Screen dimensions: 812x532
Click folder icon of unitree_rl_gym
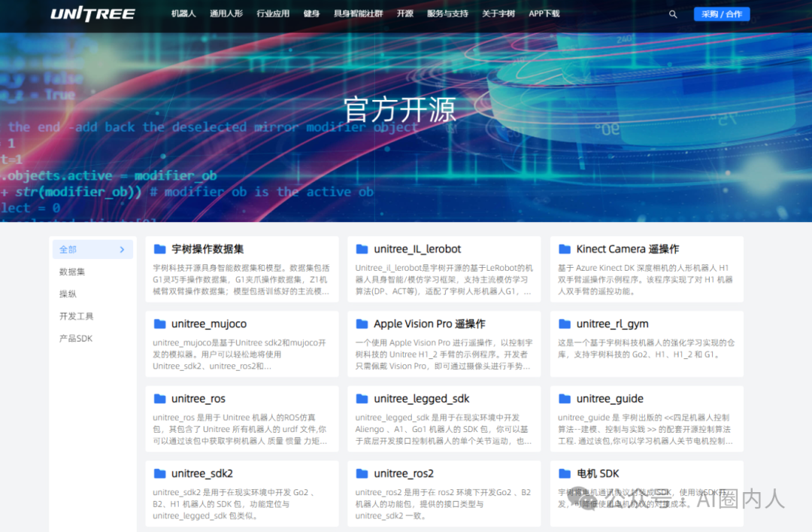565,324
